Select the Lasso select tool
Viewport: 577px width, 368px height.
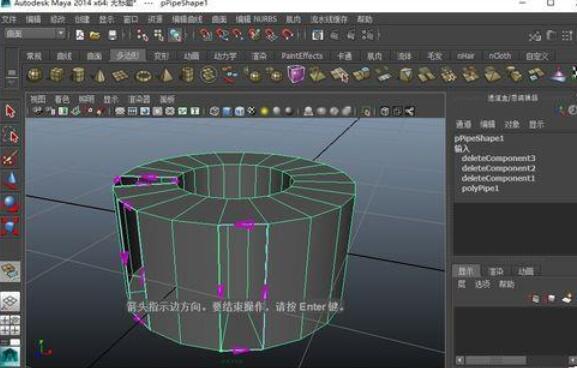pyautogui.click(x=11, y=136)
